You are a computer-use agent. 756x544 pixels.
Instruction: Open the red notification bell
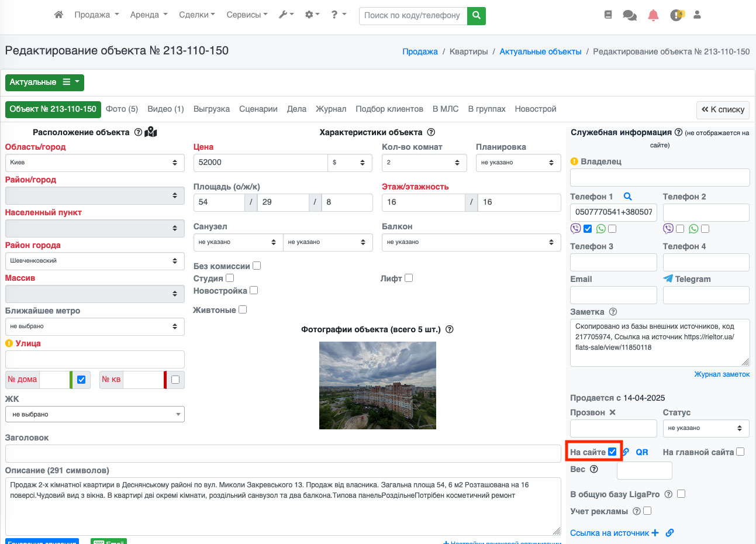[653, 15]
